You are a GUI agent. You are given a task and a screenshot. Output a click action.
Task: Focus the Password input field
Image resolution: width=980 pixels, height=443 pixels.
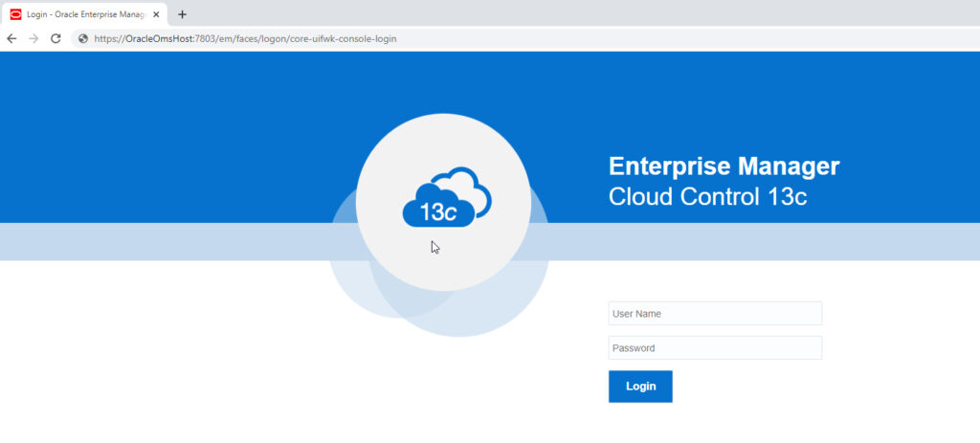click(x=715, y=348)
